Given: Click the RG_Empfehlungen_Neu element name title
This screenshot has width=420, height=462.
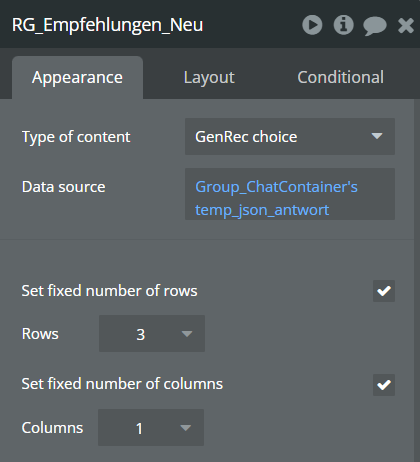Looking at the screenshot, I should (x=107, y=25).
